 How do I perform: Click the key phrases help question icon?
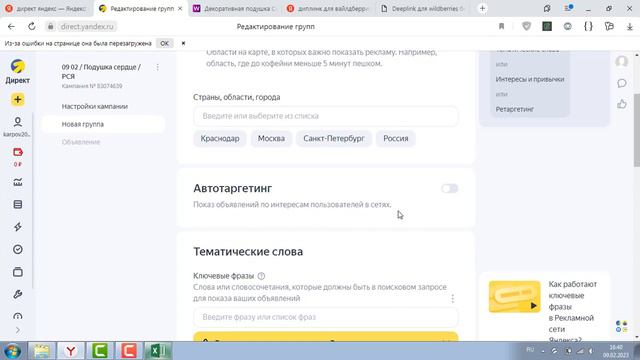click(x=261, y=276)
